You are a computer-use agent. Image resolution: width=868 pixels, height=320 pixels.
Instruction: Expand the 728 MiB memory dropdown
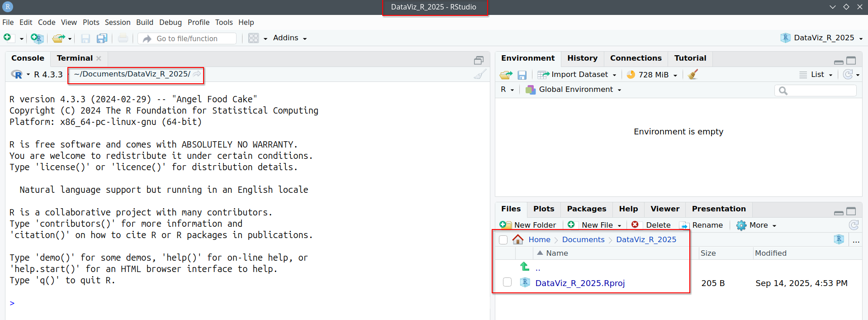click(675, 76)
